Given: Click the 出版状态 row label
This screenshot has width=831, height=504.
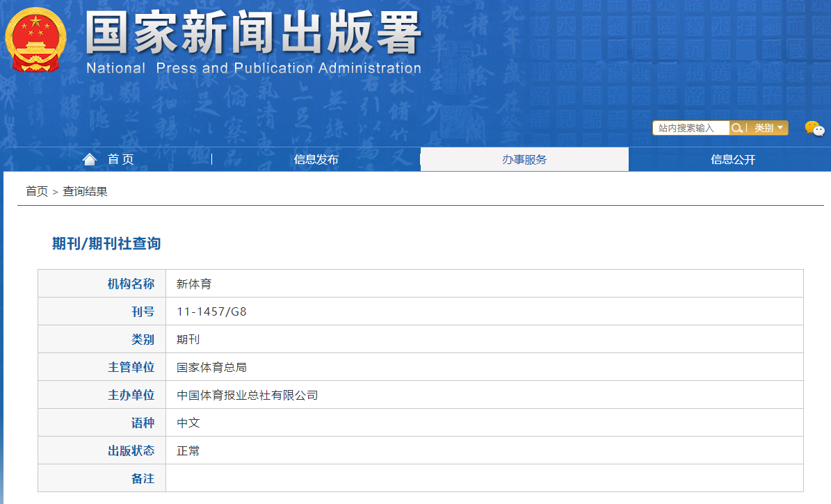Looking at the screenshot, I should (x=131, y=450).
